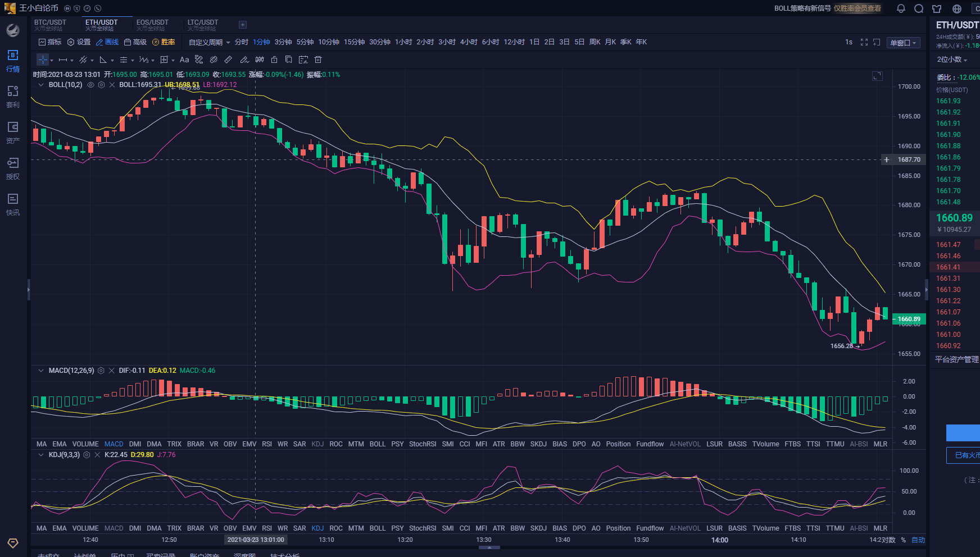Open KDJ indicator settings gear
The image size is (980, 557).
click(x=87, y=455)
